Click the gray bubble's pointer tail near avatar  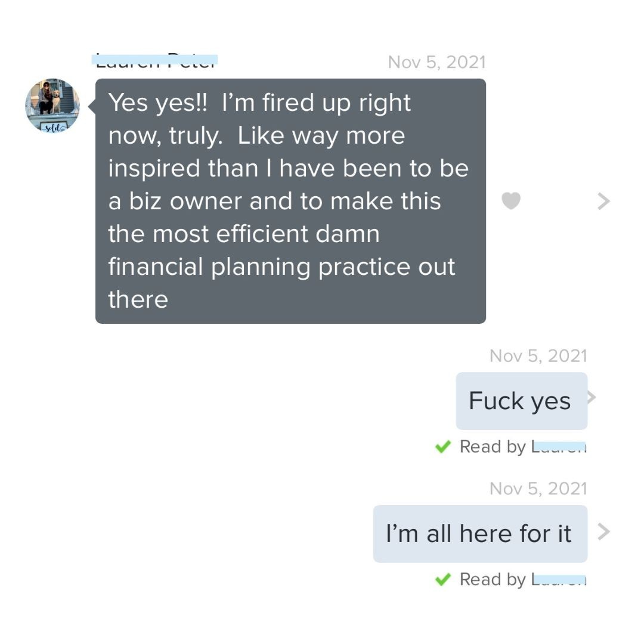pyautogui.click(x=92, y=106)
